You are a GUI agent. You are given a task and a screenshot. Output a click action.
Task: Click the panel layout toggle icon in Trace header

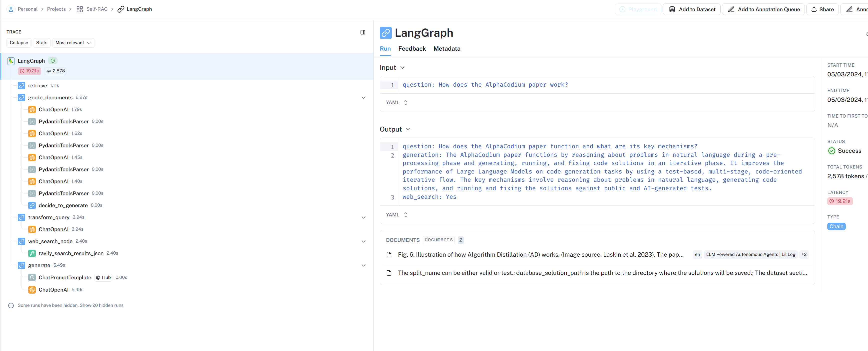363,32
